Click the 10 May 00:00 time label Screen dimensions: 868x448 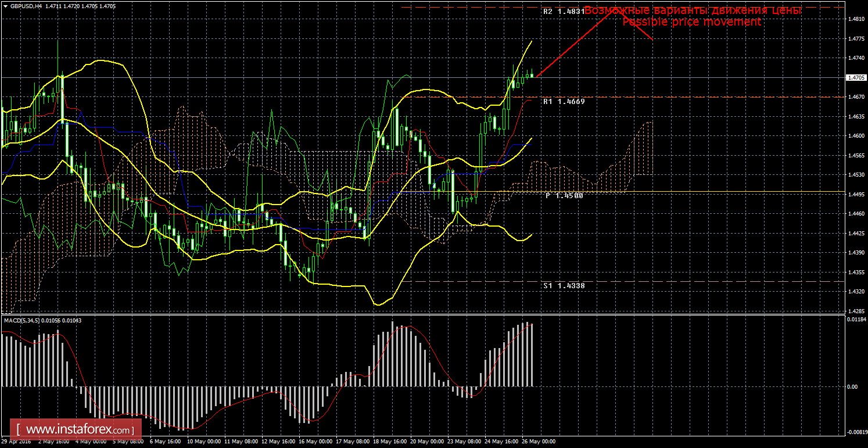[x=203, y=441]
